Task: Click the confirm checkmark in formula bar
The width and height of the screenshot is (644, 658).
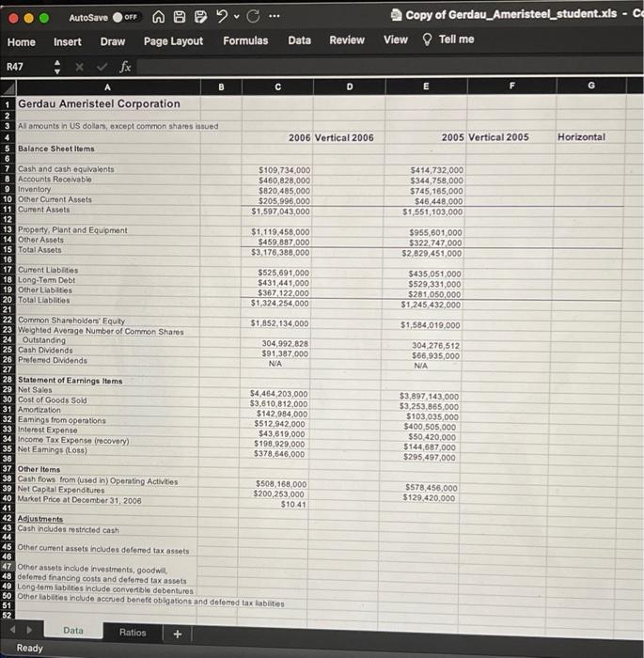Action: point(102,67)
